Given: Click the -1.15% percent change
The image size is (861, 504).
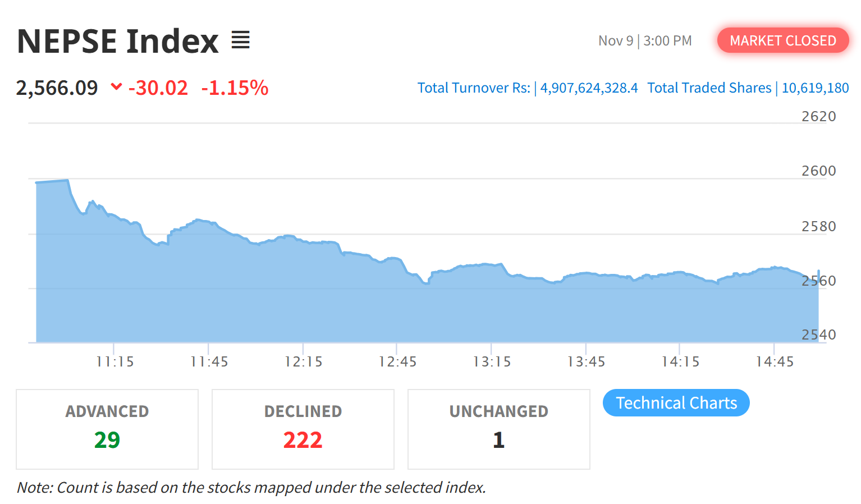Looking at the screenshot, I should pyautogui.click(x=235, y=88).
